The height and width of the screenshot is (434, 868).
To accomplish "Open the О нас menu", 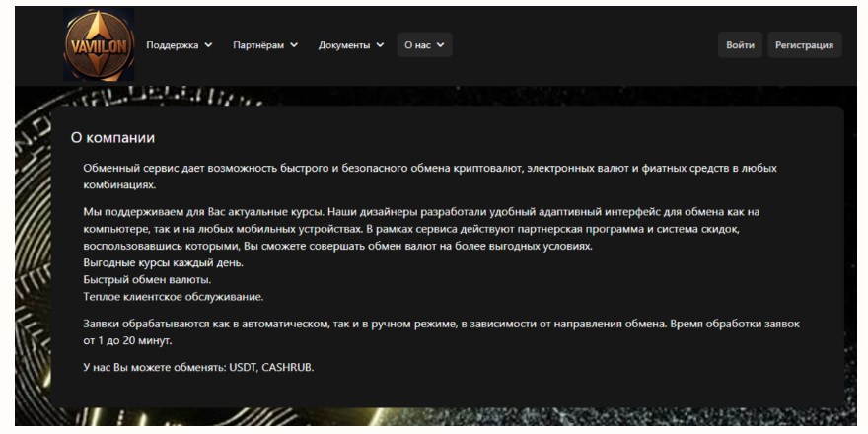I will (424, 45).
